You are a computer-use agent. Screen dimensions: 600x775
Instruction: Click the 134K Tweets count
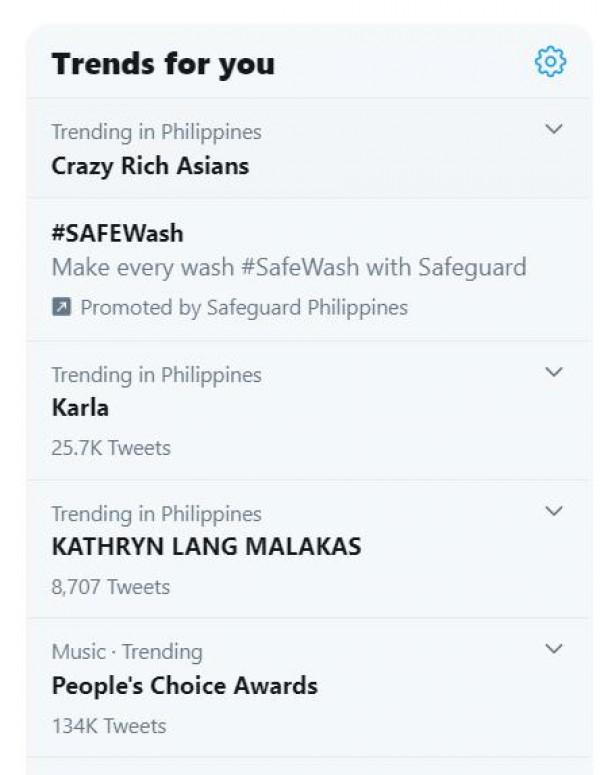pyautogui.click(x=109, y=726)
